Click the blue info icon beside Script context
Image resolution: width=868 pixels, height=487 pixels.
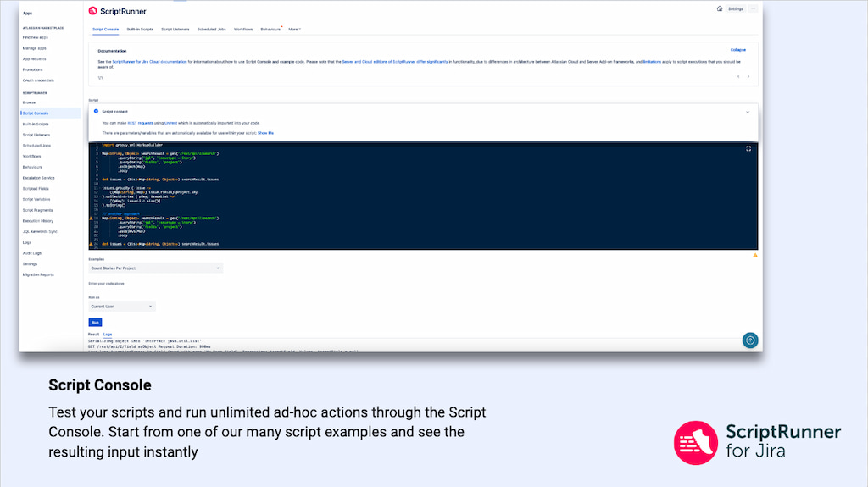click(97, 111)
